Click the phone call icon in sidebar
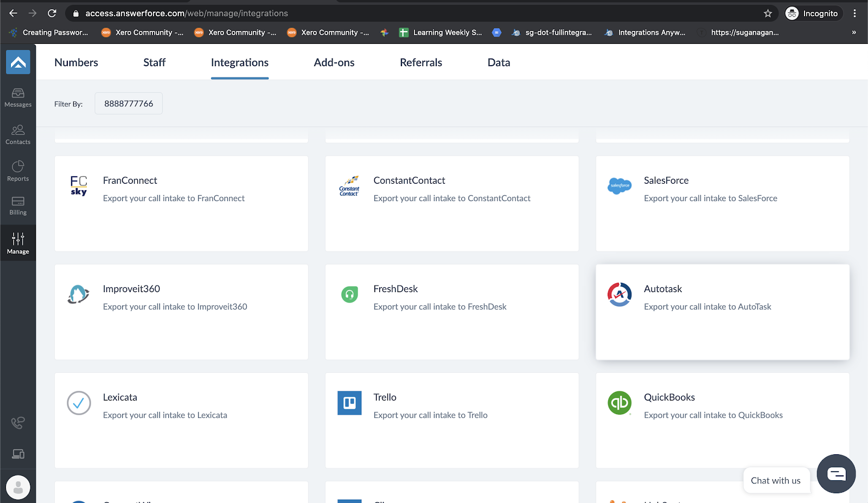868x503 pixels. pyautogui.click(x=18, y=423)
